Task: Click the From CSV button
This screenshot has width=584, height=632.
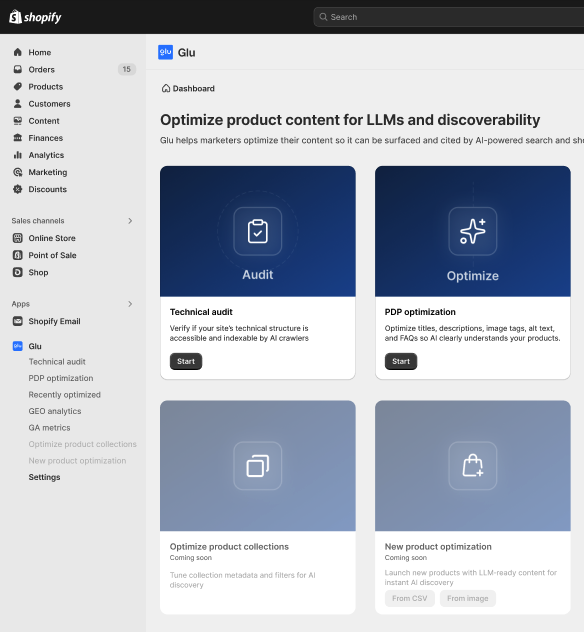Action: [409, 599]
